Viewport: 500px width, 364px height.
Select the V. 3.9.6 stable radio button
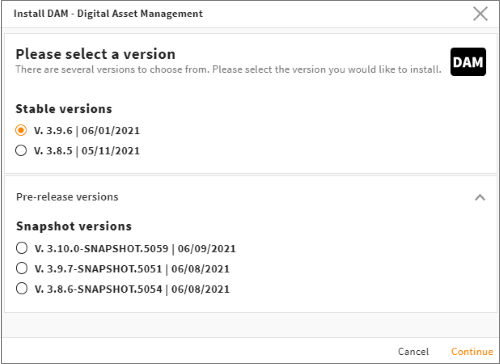click(21, 130)
